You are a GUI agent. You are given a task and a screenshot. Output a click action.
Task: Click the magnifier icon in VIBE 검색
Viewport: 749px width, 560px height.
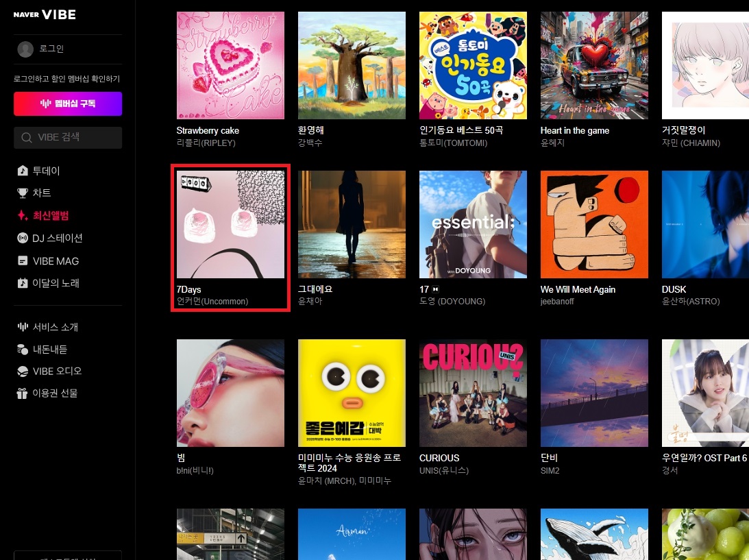[x=27, y=138]
